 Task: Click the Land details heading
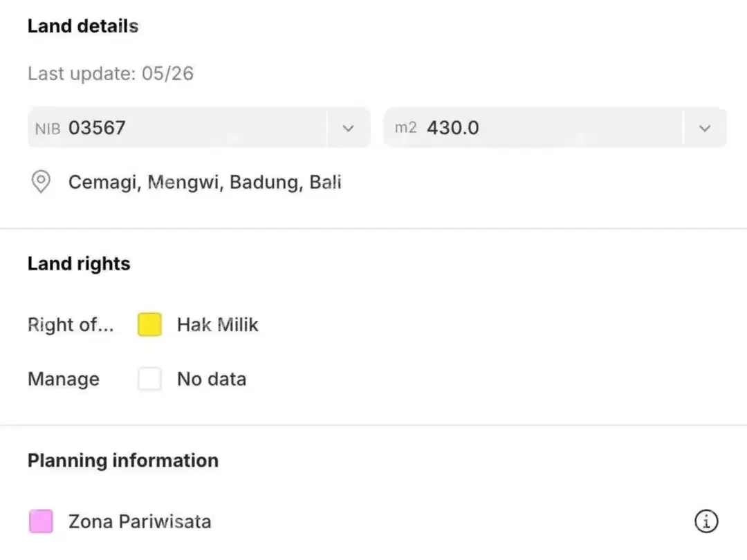point(83,26)
